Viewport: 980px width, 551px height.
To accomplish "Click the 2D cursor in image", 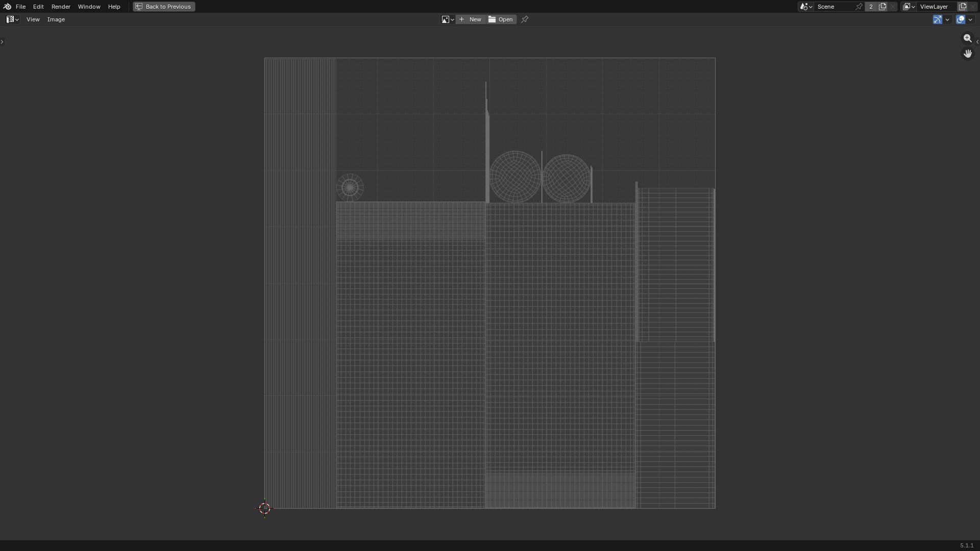I will [x=264, y=508].
